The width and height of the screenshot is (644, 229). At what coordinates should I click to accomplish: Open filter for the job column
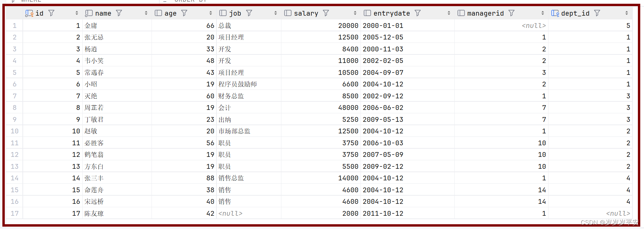pyautogui.click(x=249, y=13)
